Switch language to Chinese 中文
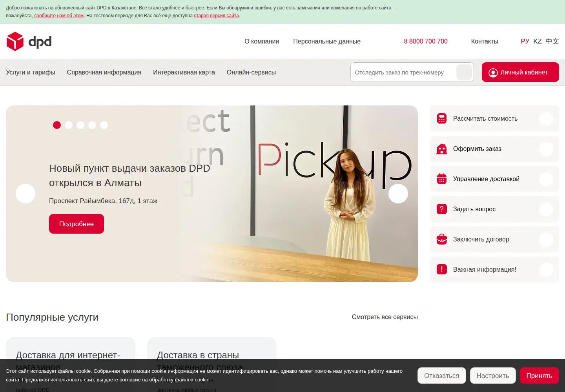The width and height of the screenshot is (565, 392). [552, 42]
